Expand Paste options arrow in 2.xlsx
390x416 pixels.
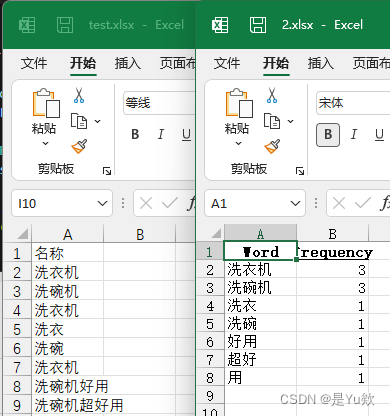[x=238, y=144]
